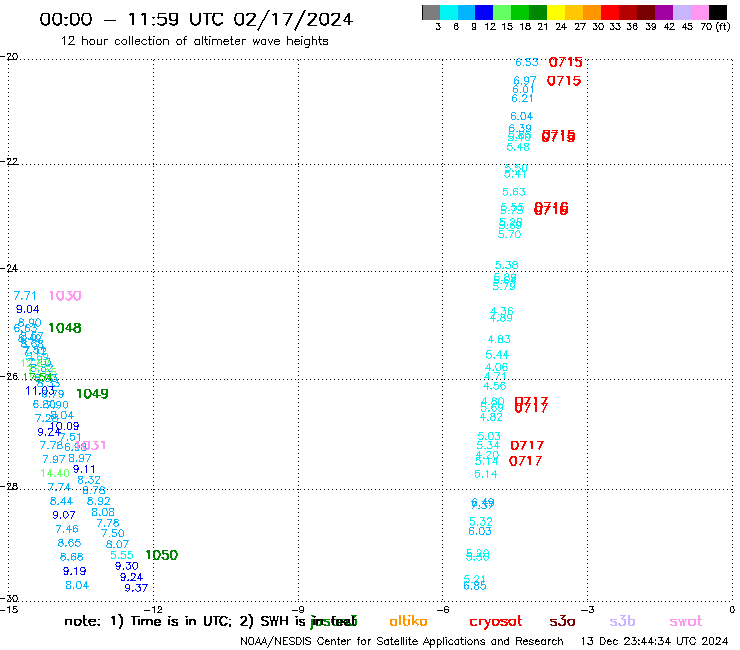The image size is (740, 650).
Task: Click the cyan 3–6 ft legend swatch
Action: (x=449, y=12)
